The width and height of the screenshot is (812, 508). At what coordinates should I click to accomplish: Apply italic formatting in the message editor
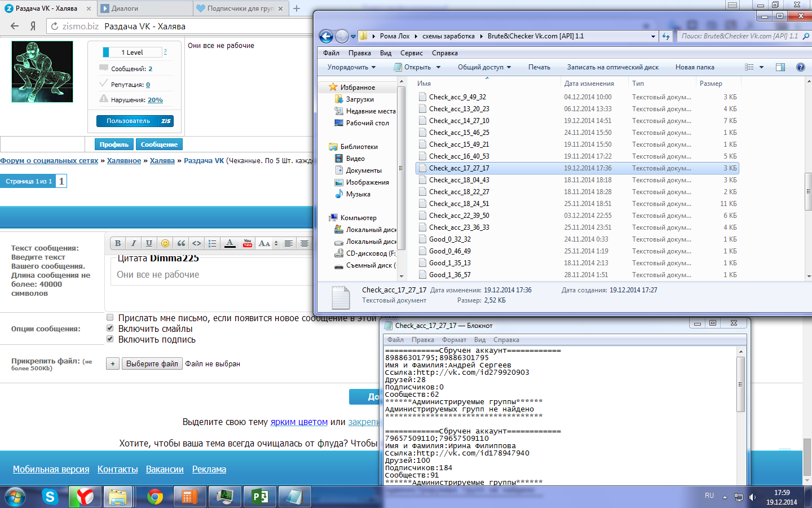tap(134, 243)
